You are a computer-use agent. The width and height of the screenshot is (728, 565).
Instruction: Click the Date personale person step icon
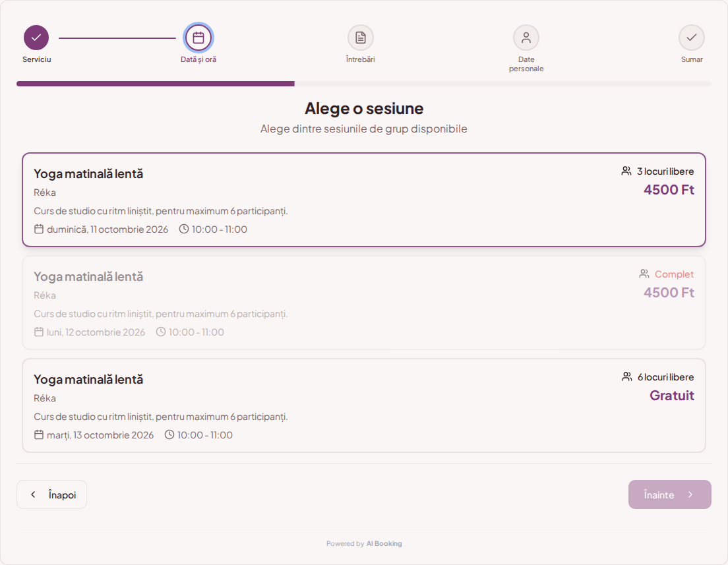click(526, 38)
